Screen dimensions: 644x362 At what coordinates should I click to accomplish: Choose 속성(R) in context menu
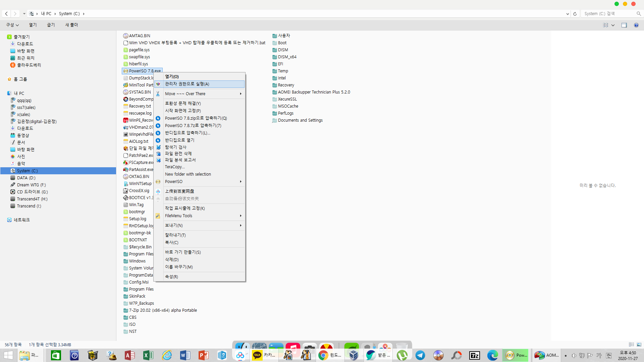click(x=200, y=277)
